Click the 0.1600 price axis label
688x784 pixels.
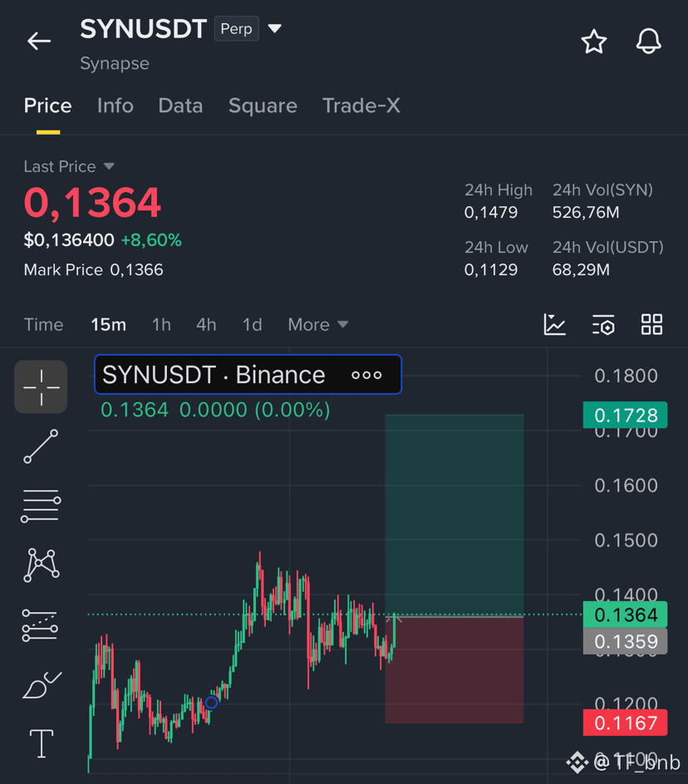(x=626, y=486)
